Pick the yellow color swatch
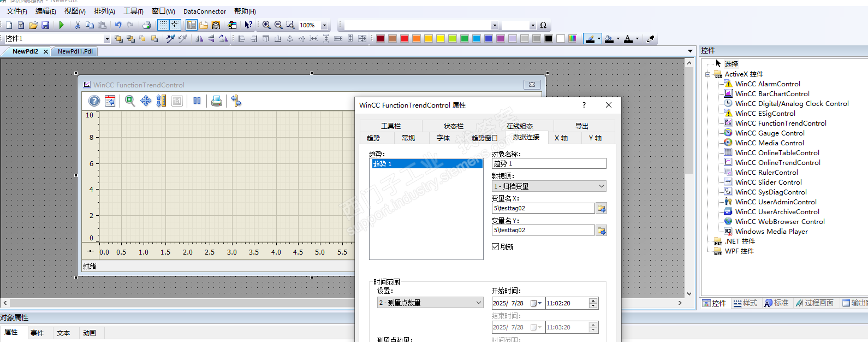This screenshot has height=342, width=868. [441, 39]
